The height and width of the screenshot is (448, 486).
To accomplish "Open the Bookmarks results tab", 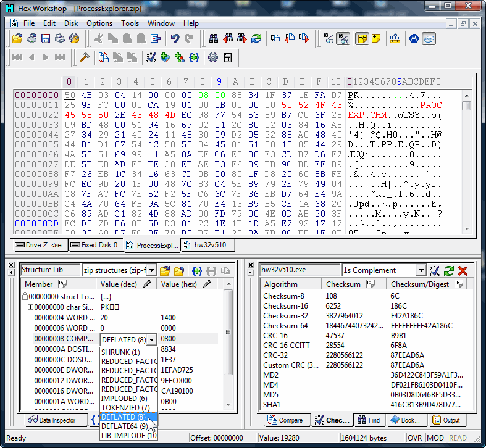I will 406,420.
